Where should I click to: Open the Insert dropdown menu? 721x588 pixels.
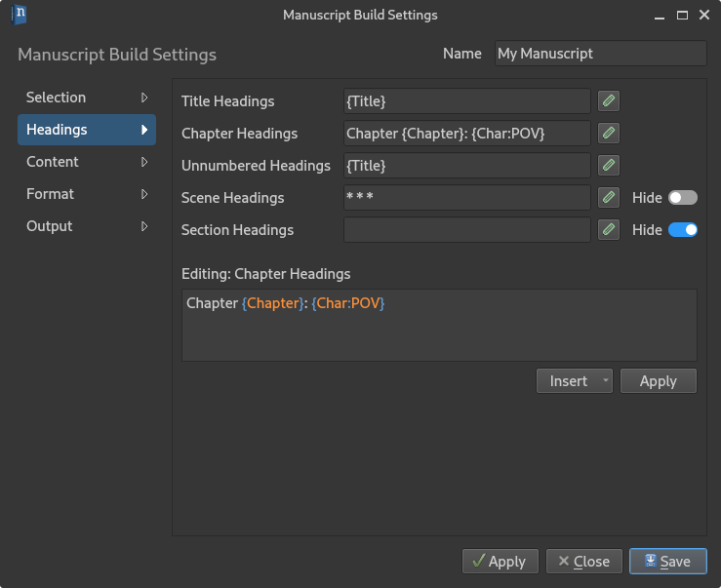575,380
